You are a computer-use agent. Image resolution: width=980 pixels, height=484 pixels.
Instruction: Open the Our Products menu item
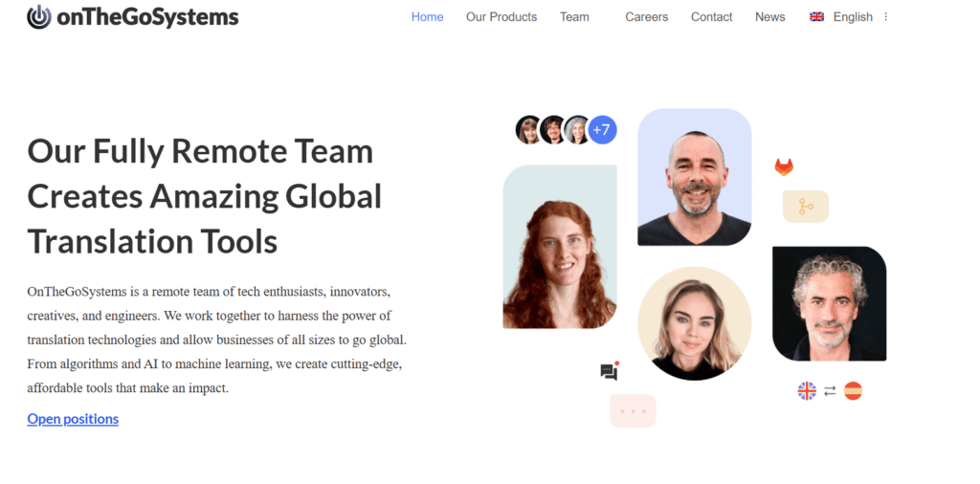[501, 17]
